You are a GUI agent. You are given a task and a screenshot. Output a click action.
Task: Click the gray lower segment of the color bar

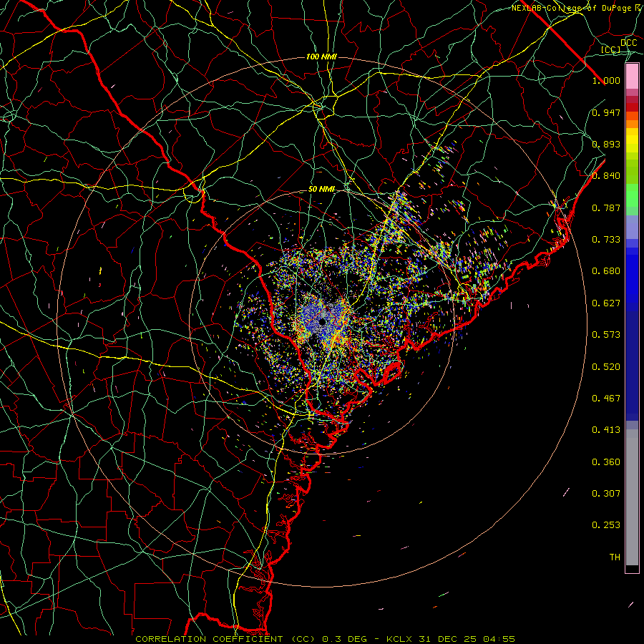pyautogui.click(x=632, y=497)
